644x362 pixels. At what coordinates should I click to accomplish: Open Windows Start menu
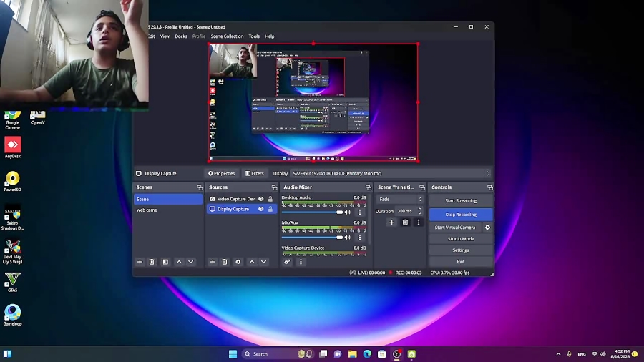[x=233, y=354]
